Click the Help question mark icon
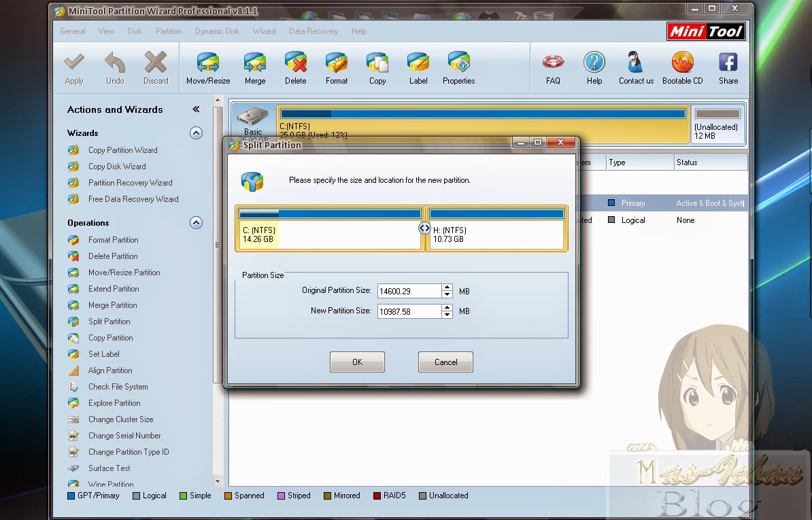The image size is (812, 520). (594, 62)
